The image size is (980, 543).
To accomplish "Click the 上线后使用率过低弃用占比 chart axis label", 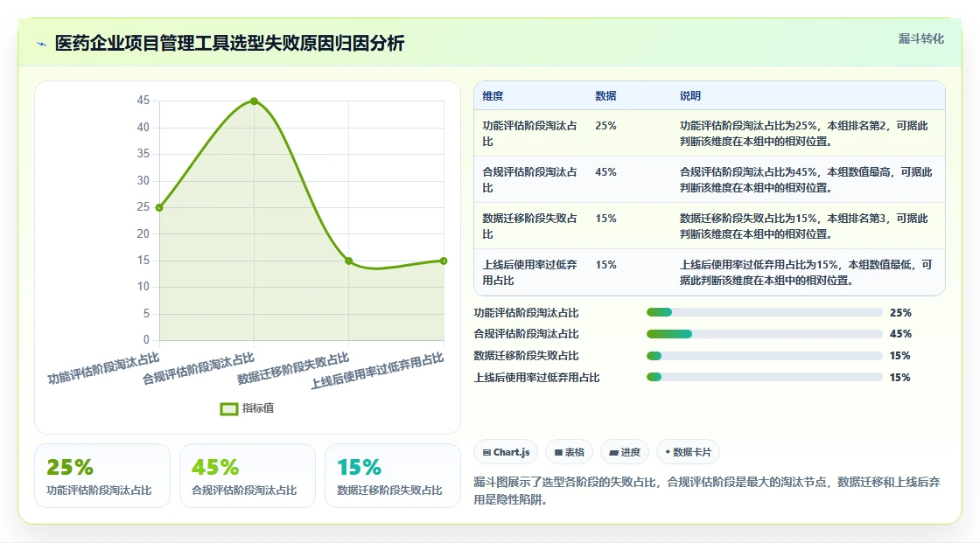I will pyautogui.click(x=377, y=371).
